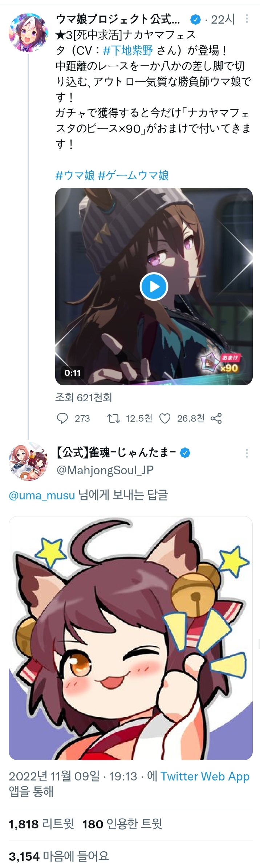Image resolution: width=260 pixels, height=868 pixels.
Task: Open hashtag #下地紫野
Action: tap(128, 50)
